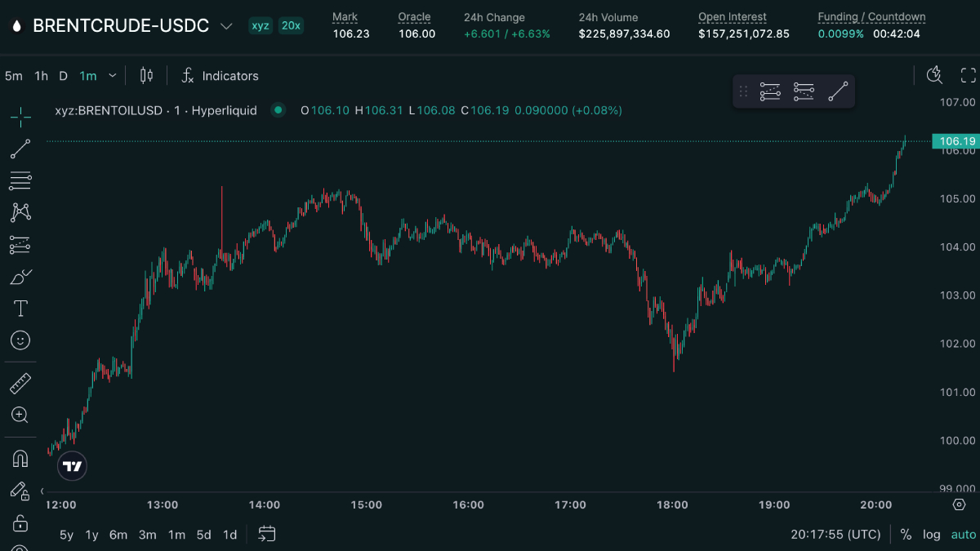
Task: Select the crosshair cursor tool
Action: click(x=20, y=117)
